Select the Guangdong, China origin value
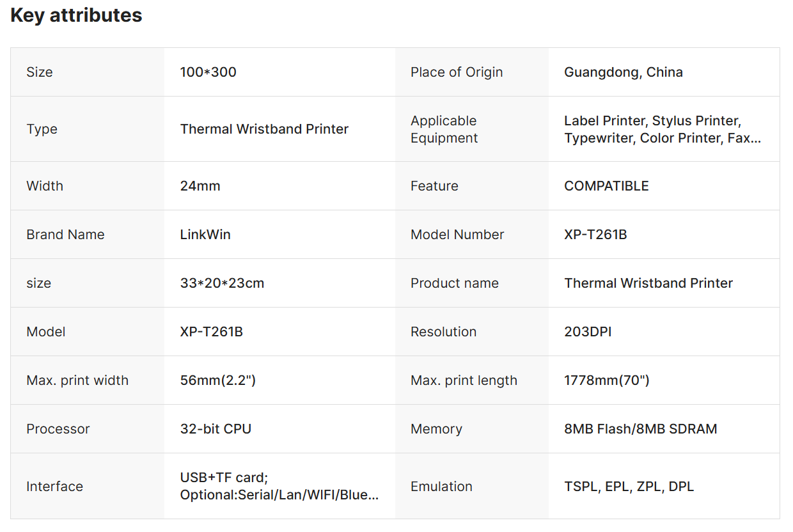This screenshot has height=532, width=793. click(x=623, y=72)
